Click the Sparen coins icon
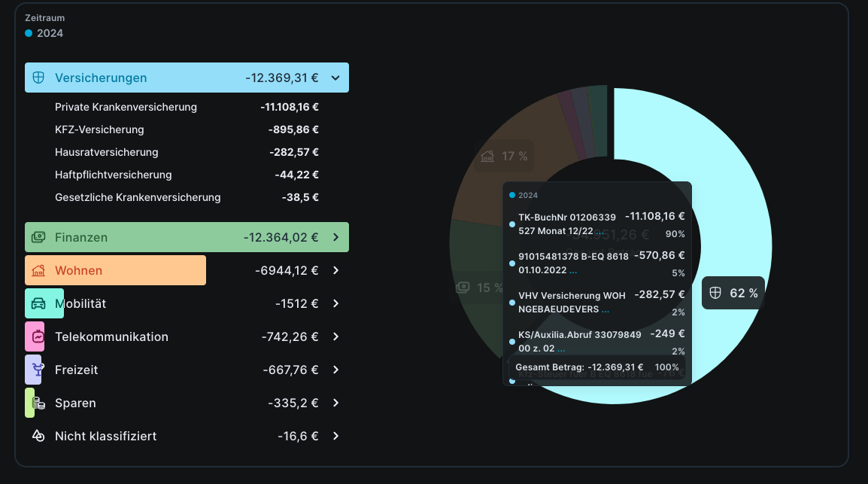The width and height of the screenshot is (868, 484). tap(39, 403)
